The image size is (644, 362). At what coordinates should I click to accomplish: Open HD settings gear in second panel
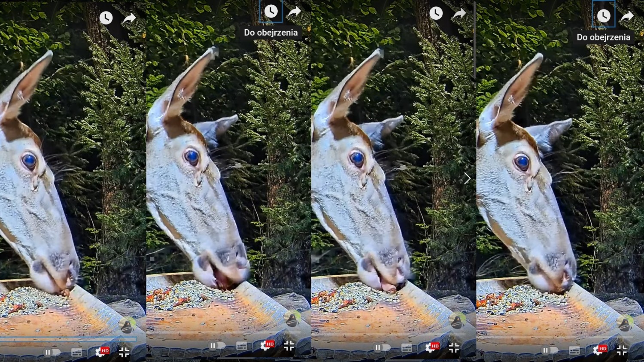pos(267,345)
